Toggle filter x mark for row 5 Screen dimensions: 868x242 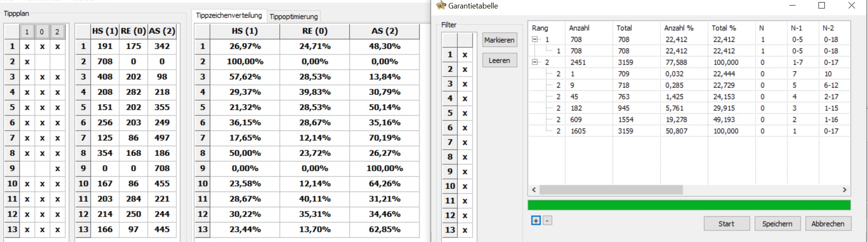click(x=465, y=113)
